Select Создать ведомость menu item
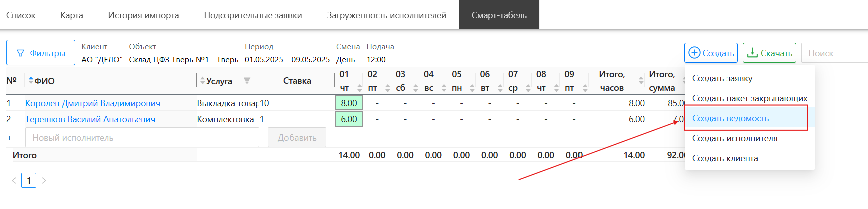The height and width of the screenshot is (209, 868). pos(730,118)
